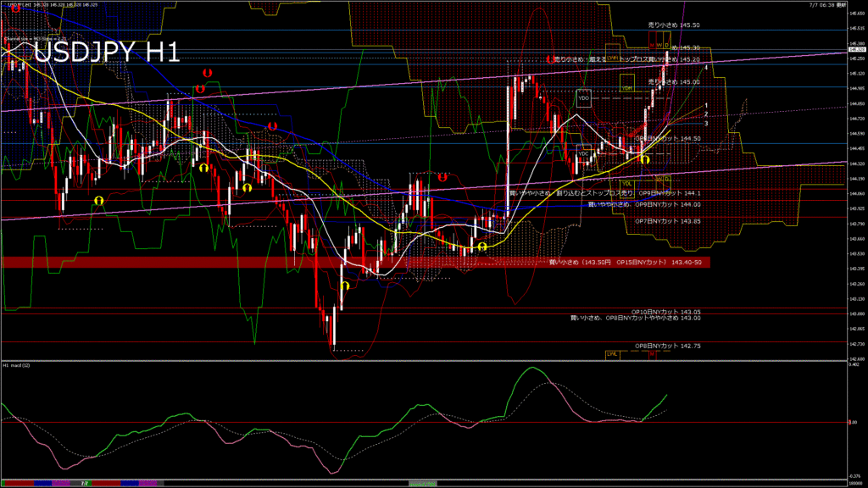Viewport: 868px width, 488px height.
Task: Click the 7/7 06:38 更新 timestamp
Action: point(827,4)
